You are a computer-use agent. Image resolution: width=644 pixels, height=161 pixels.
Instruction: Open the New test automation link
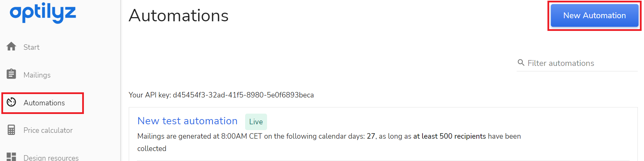point(187,121)
